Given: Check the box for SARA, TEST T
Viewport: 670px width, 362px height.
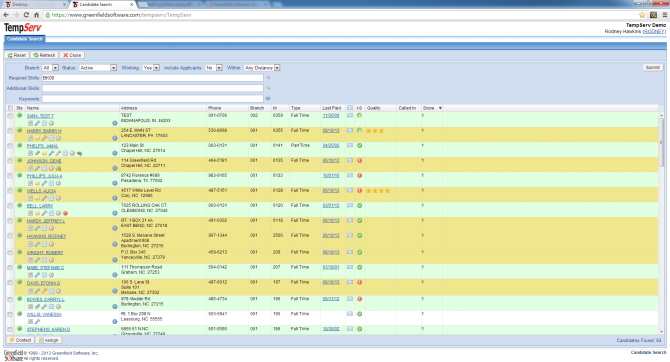Looking at the screenshot, I should pyautogui.click(x=10, y=116).
